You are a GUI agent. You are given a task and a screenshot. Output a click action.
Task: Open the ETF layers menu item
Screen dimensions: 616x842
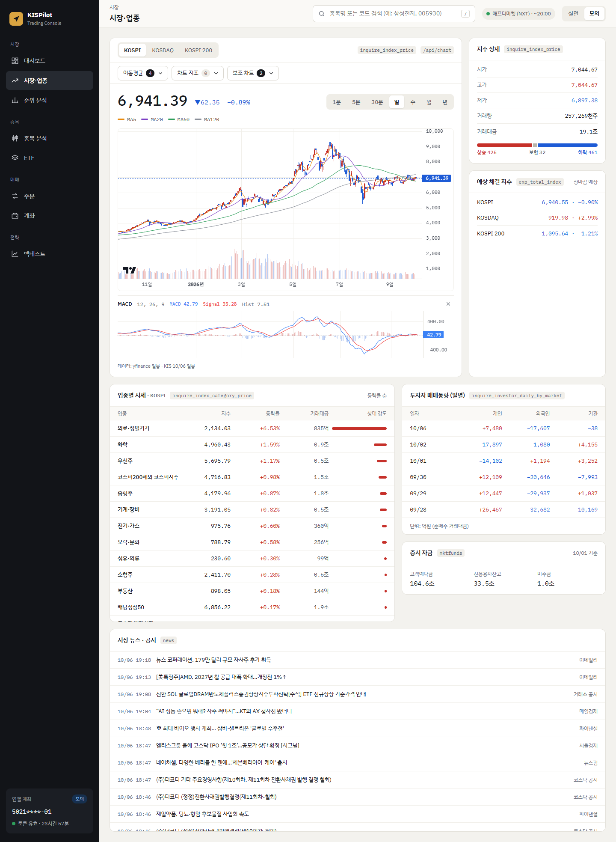coord(50,158)
